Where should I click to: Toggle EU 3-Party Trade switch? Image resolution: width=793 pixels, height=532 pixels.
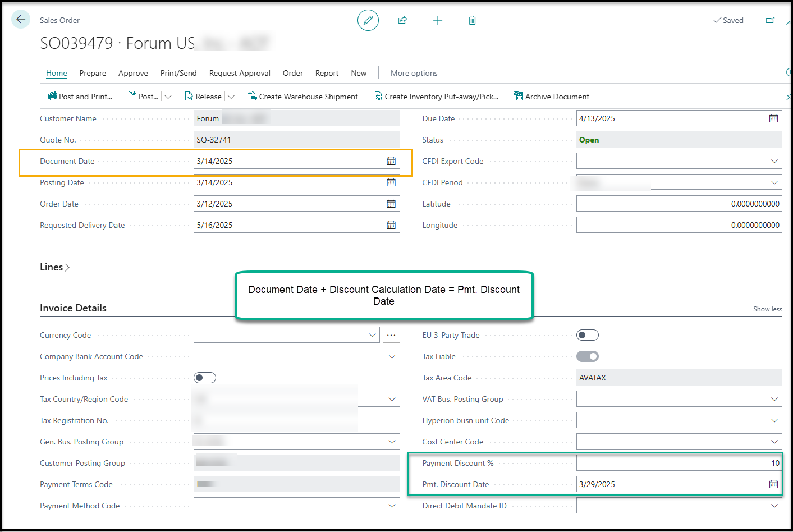(x=588, y=335)
